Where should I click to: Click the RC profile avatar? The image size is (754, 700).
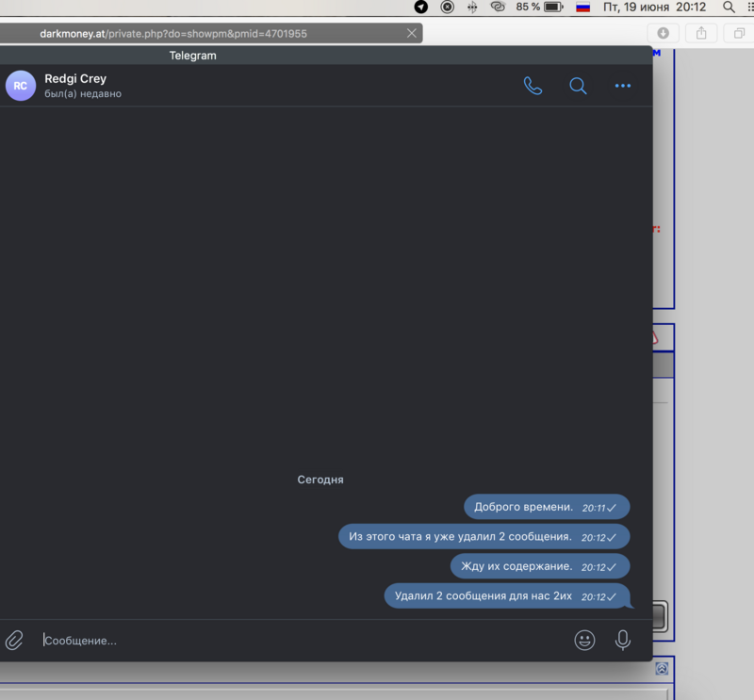21,86
